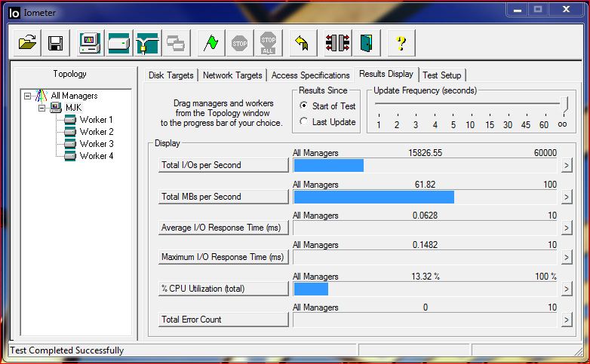Click the Worker 4 disk icon
This screenshot has width=590, height=364.
pos(70,156)
